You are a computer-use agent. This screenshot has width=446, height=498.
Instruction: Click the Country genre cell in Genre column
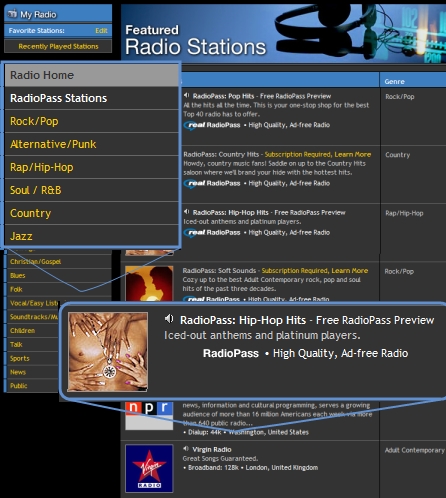(398, 155)
